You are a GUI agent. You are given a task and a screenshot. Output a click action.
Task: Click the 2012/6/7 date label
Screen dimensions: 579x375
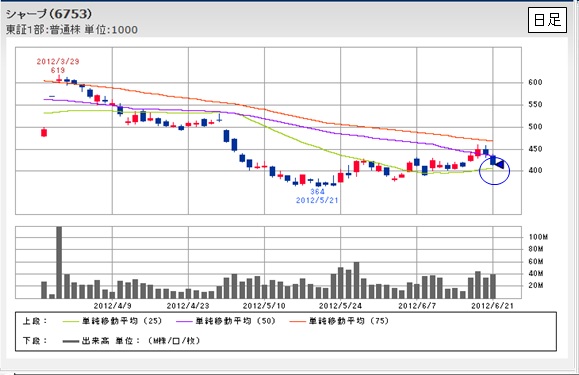tap(417, 306)
